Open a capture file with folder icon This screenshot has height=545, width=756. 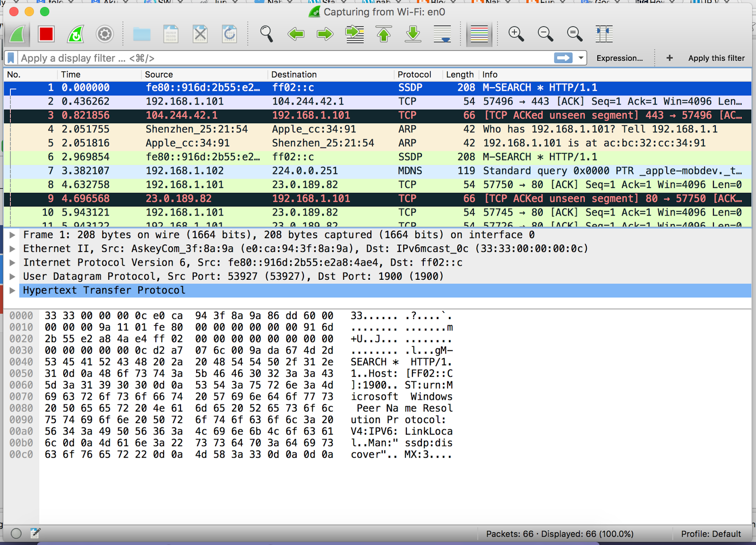pos(142,34)
